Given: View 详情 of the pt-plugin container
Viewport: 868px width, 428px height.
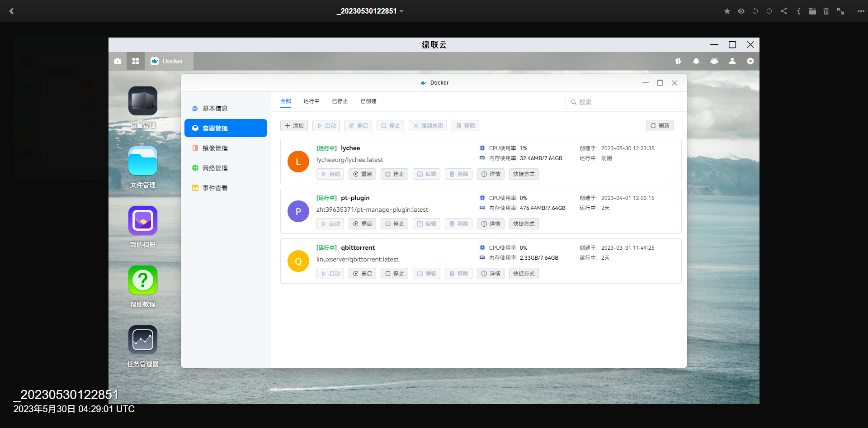Looking at the screenshot, I should (x=491, y=224).
